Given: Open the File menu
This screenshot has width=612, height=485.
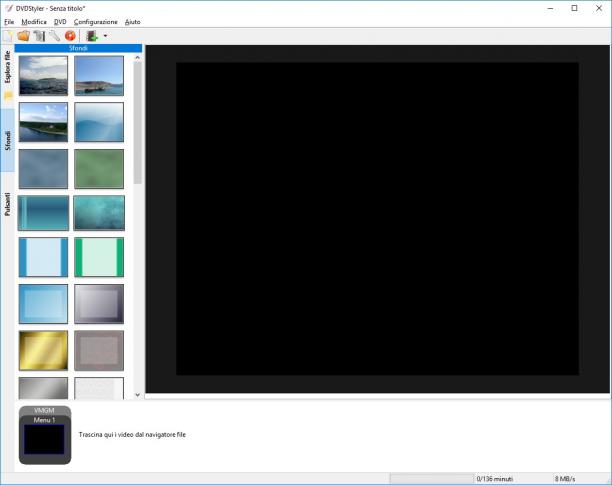Looking at the screenshot, I should click(9, 22).
